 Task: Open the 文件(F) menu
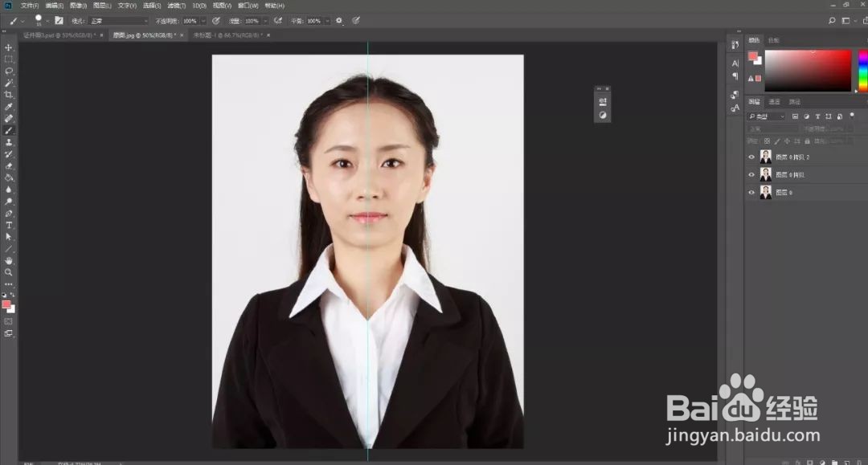(x=30, y=6)
